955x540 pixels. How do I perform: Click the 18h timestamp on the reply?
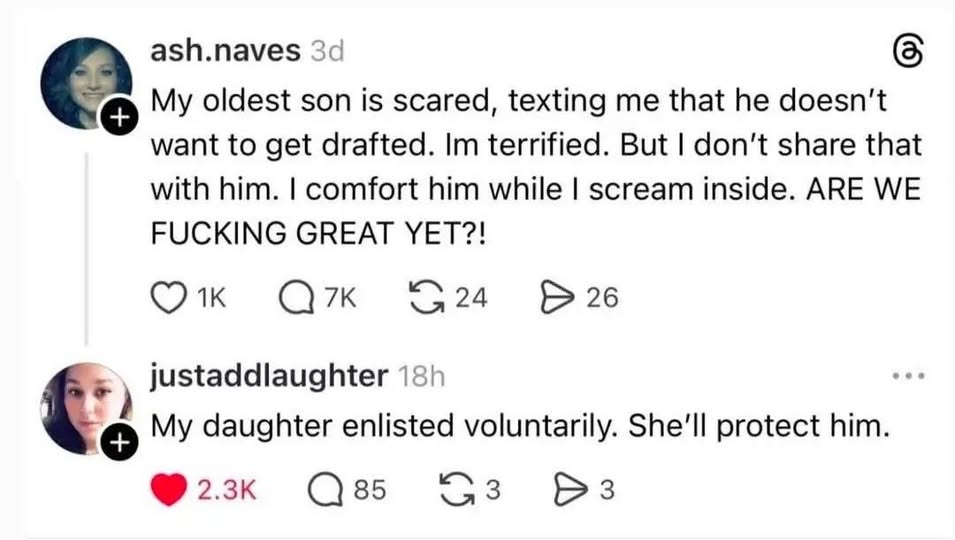[x=421, y=377]
